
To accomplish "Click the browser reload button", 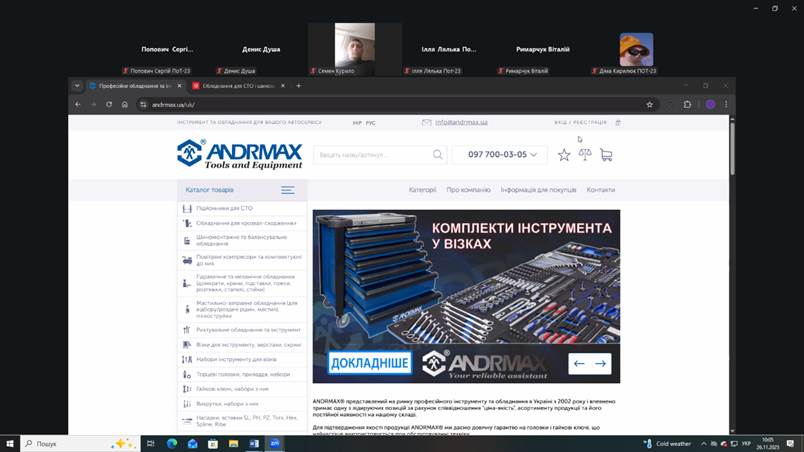I will pos(108,104).
